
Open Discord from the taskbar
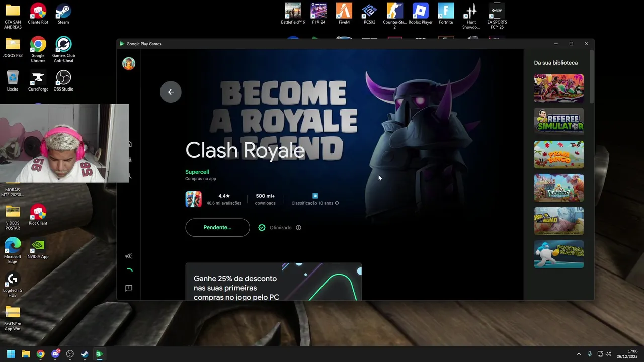55,354
